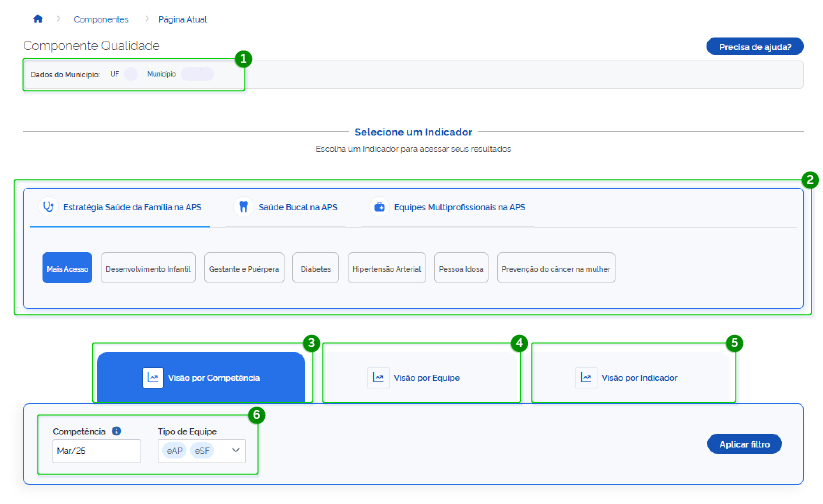Switch to Saúde Bucal na APS tab
823x504 pixels.
[x=296, y=207]
